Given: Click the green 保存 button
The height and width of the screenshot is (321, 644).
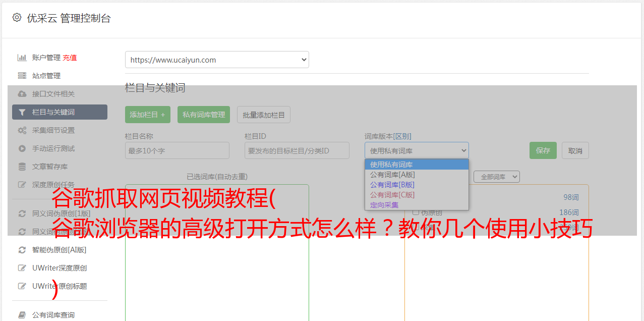Looking at the screenshot, I should tap(543, 150).
